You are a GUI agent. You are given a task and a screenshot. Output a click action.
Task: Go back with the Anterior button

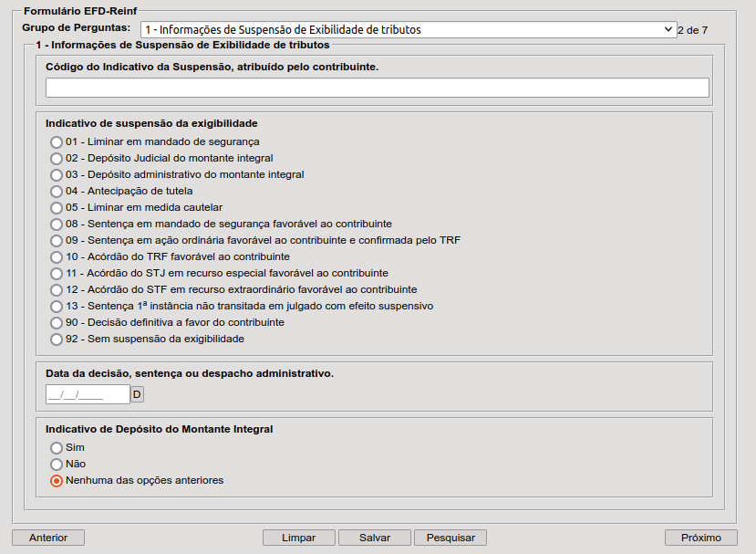(x=48, y=538)
